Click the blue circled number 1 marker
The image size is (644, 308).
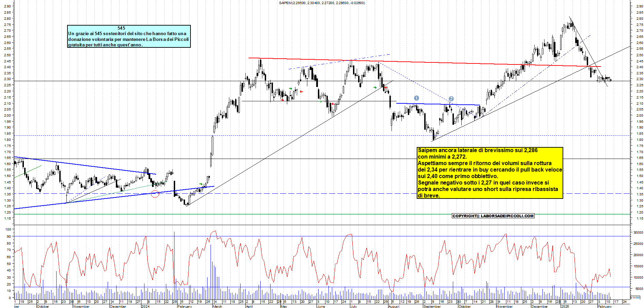click(x=416, y=98)
